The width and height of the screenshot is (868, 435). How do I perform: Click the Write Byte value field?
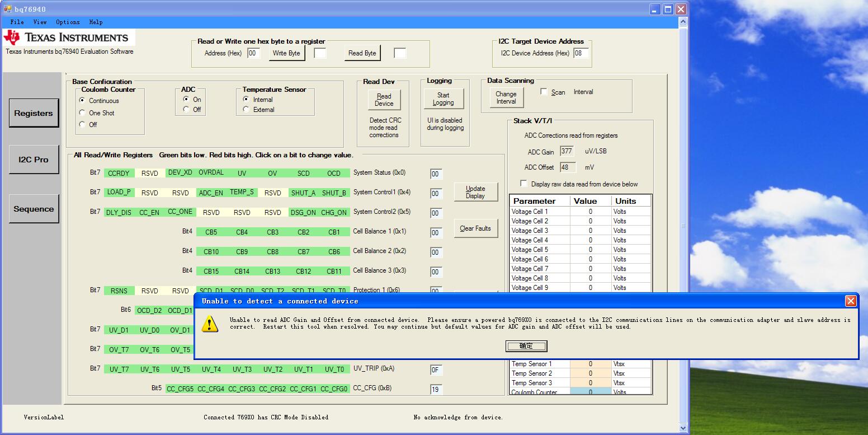(320, 53)
